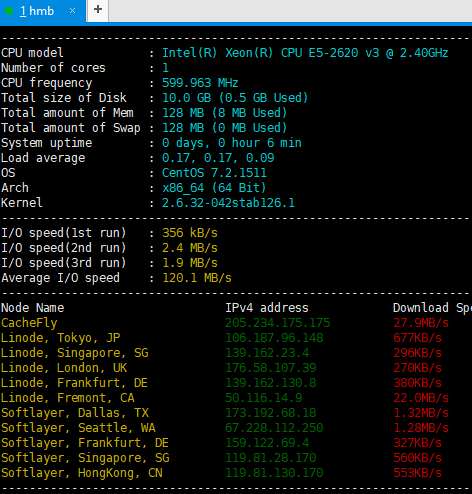This screenshot has height=494, width=472.
Task: Click the '296KB/s' download speed
Action: 418,353
